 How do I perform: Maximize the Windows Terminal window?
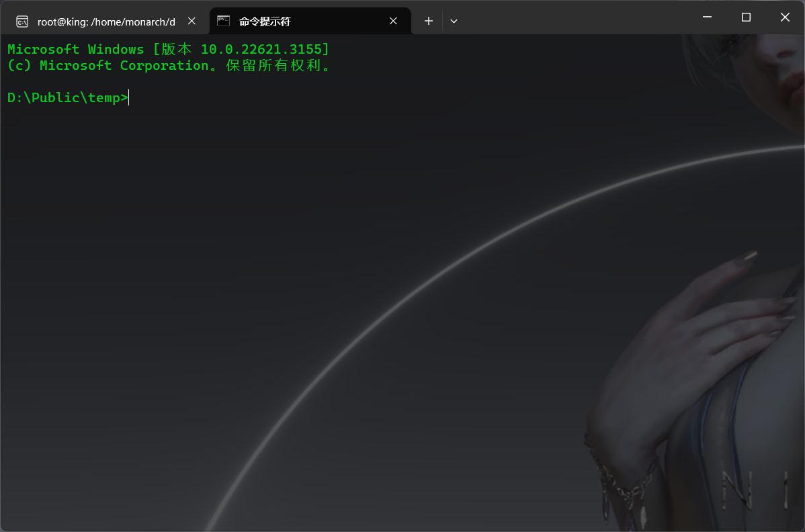(x=745, y=17)
